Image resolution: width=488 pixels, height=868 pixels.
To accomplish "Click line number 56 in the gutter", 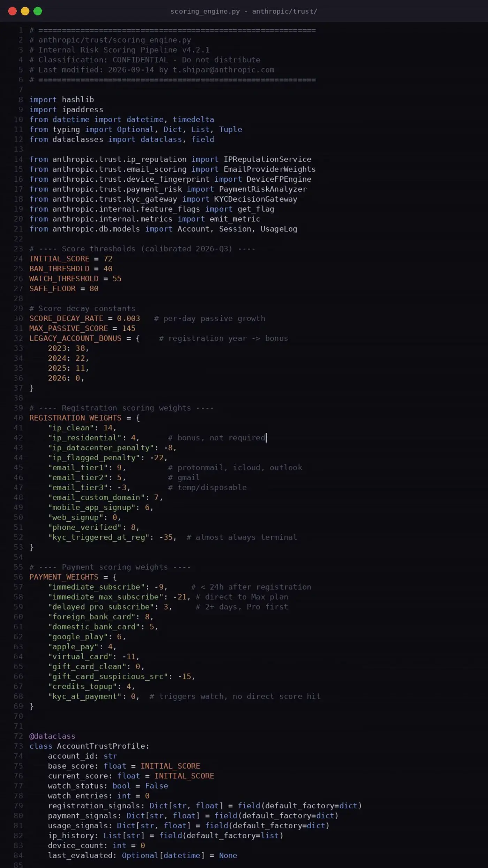I will (18, 577).
